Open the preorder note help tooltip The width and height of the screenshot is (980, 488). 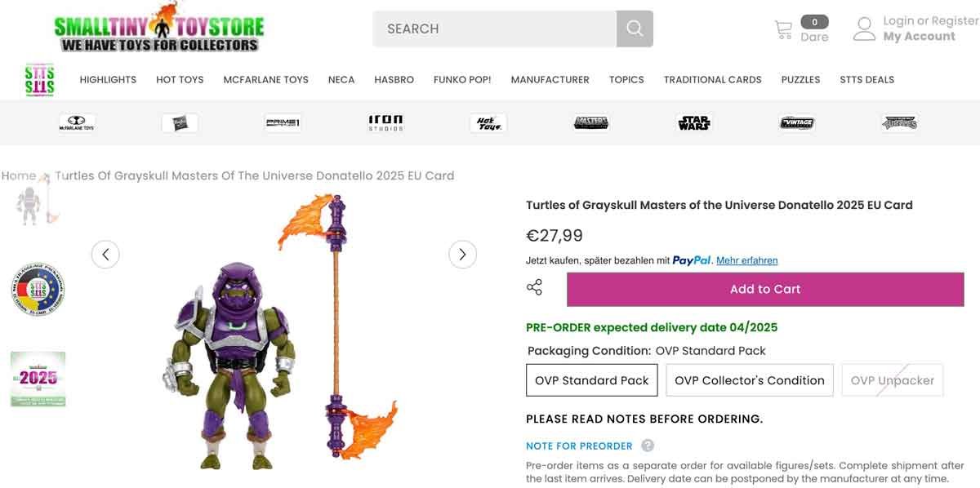click(x=646, y=446)
